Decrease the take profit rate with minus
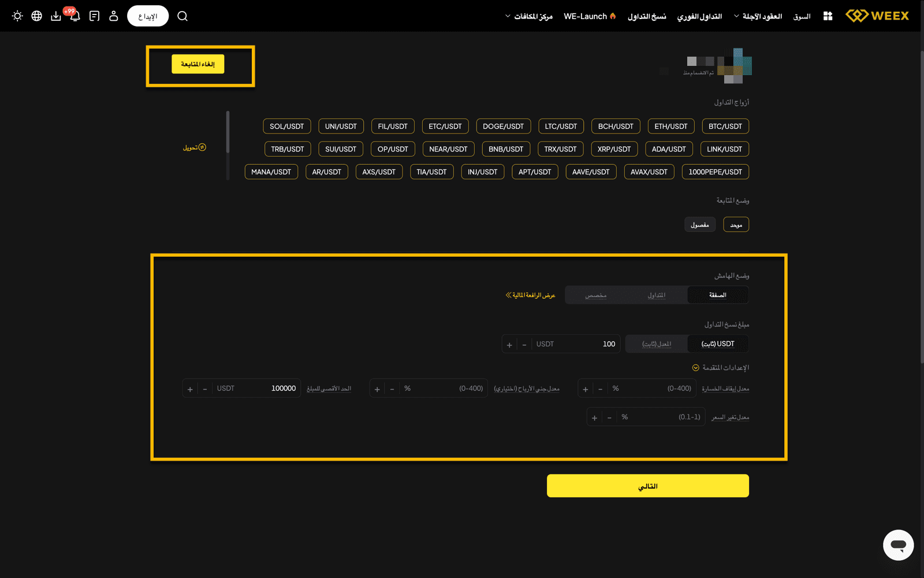Screen dimensions: 924x578 coord(392,389)
